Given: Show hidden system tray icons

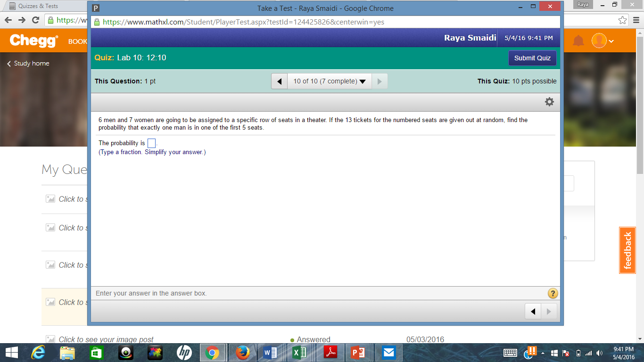Looking at the screenshot, I should pos(542,353).
